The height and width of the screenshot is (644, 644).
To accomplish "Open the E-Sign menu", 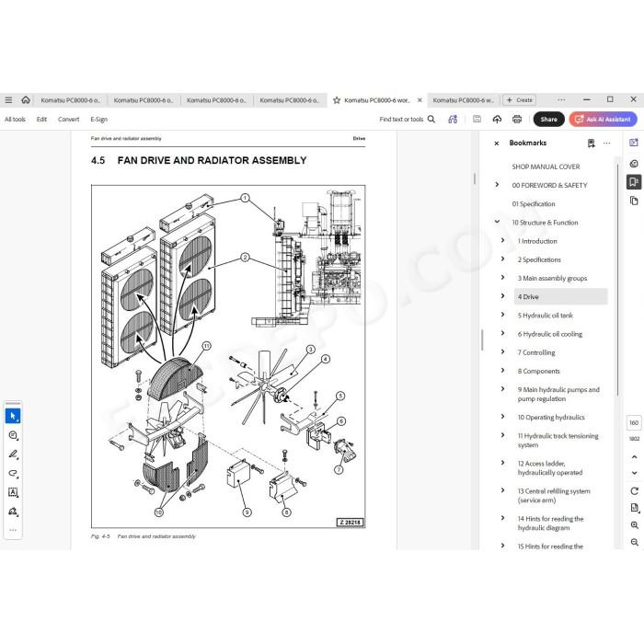I will coord(99,119).
